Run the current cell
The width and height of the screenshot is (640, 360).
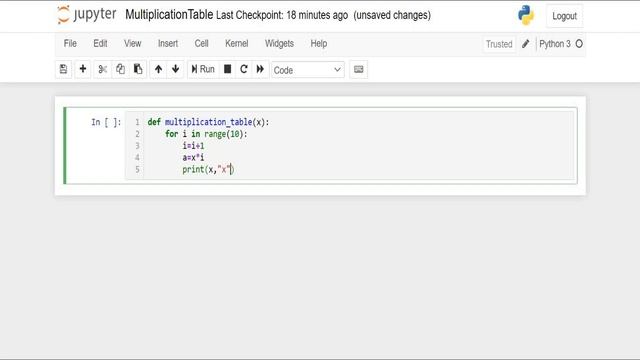coord(203,69)
